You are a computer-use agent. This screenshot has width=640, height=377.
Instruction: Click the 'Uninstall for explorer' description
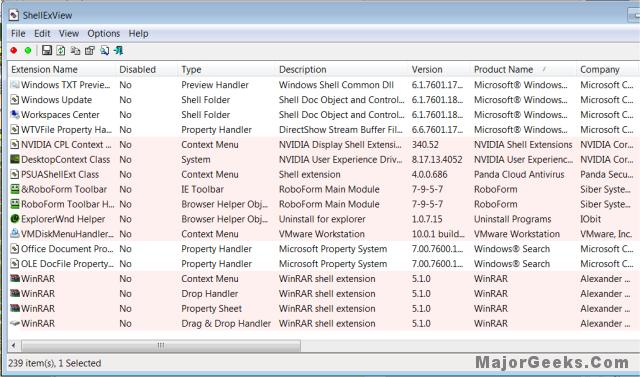coord(322,219)
